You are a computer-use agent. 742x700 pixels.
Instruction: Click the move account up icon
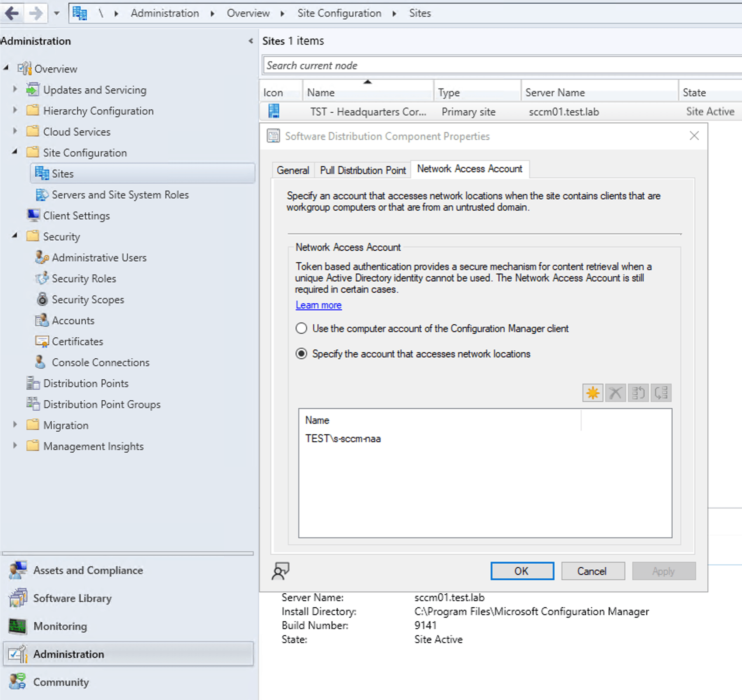pyautogui.click(x=638, y=393)
